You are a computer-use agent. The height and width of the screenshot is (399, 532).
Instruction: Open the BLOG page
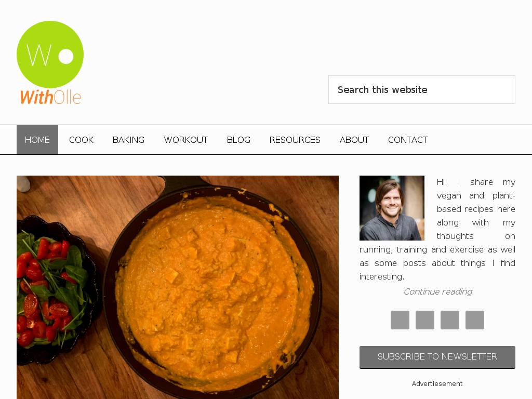238,140
